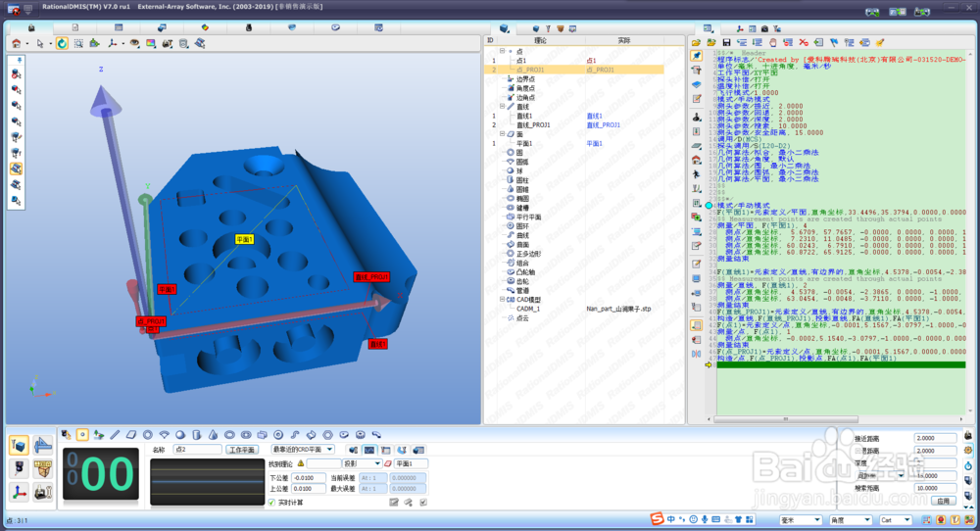Click the 名称 input field containing 点2
Viewport: 980px width, 531px height.
click(198, 450)
